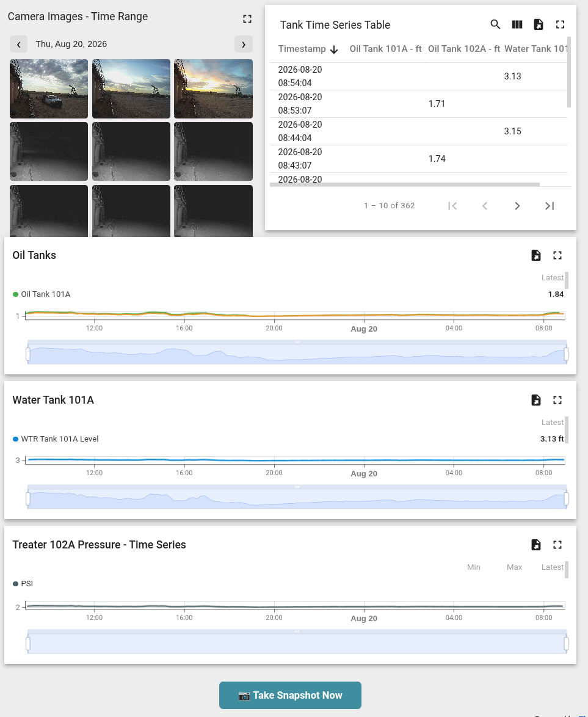Select table row with timestamp 08:54:04
The width and height of the screenshot is (588, 717).
point(418,76)
